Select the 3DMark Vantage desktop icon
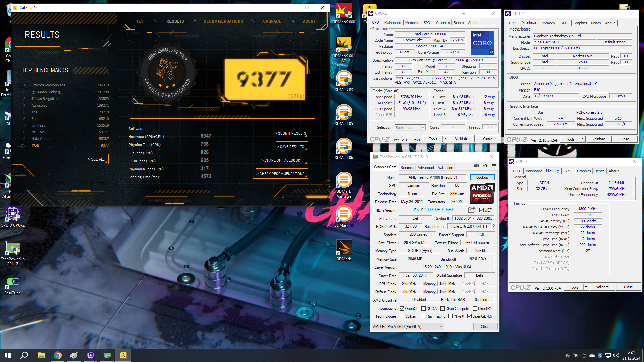 (x=344, y=185)
